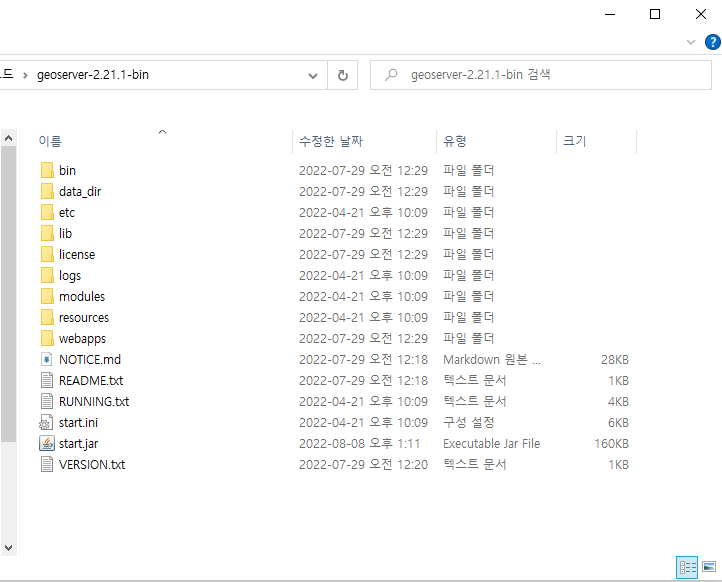722x582 pixels.
Task: Select the file name NOTICE.md
Action: (x=90, y=360)
